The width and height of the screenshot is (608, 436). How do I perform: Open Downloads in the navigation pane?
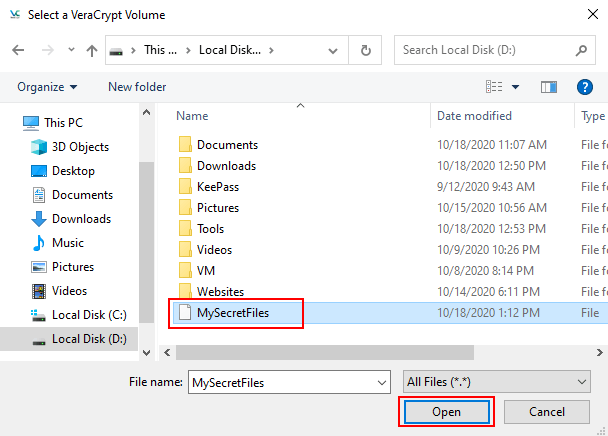coord(71,219)
